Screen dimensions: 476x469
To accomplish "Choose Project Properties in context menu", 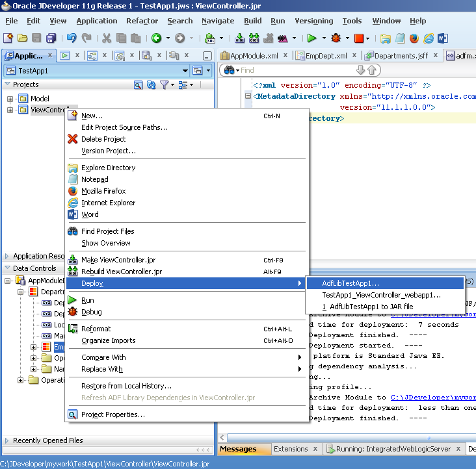I will tap(187, 414).
